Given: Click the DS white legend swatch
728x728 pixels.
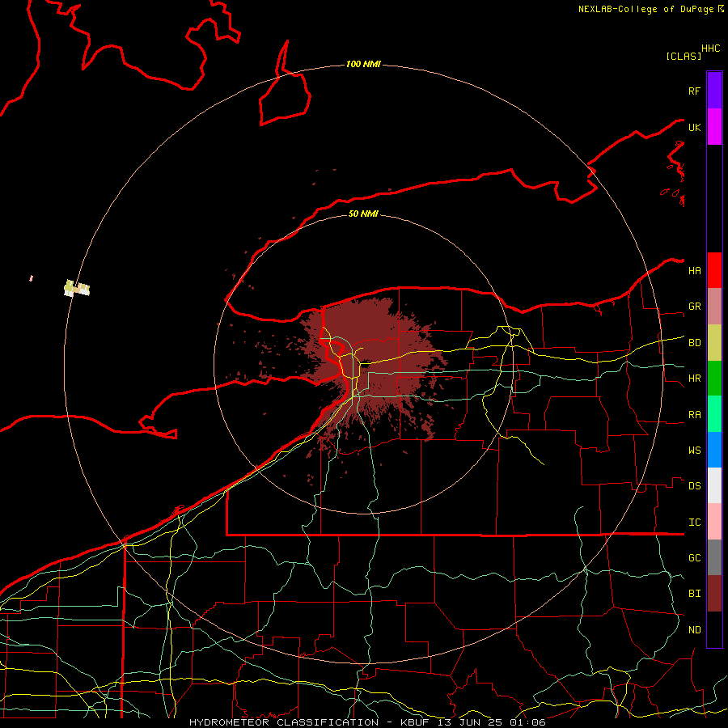Looking at the screenshot, I should [714, 485].
